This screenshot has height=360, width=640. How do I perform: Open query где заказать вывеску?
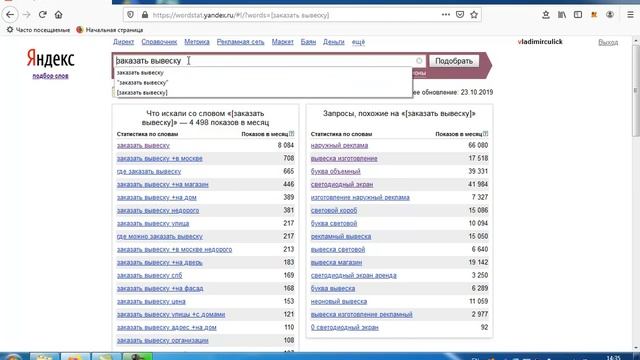point(149,171)
